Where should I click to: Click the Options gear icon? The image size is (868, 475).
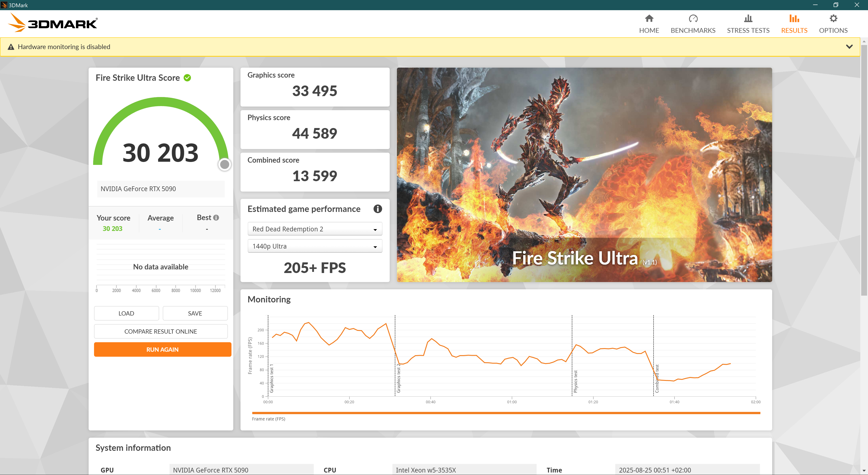(833, 18)
